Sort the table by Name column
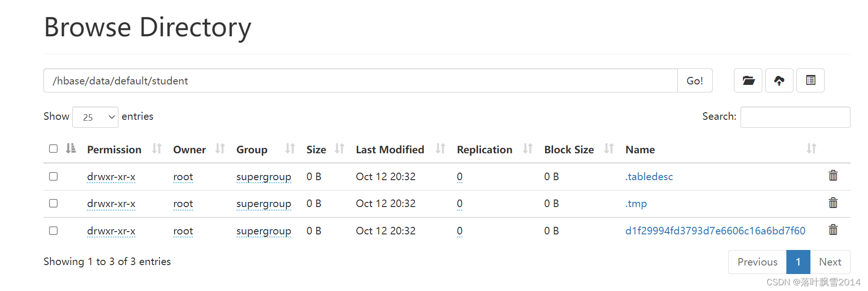The width and height of the screenshot is (868, 291). click(640, 150)
